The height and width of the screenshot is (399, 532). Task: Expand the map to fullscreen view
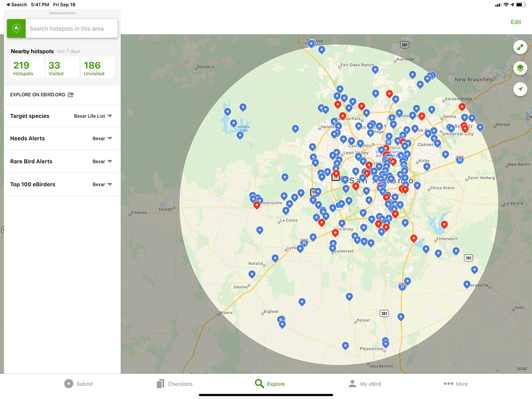520,47
